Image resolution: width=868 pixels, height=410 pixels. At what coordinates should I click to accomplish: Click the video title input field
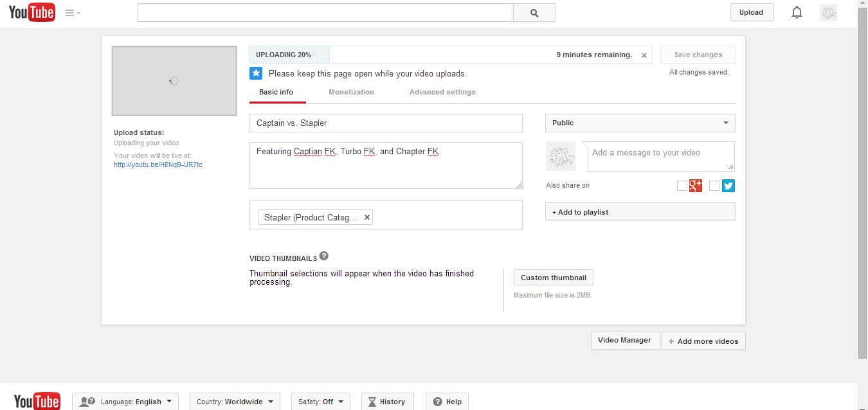click(386, 123)
